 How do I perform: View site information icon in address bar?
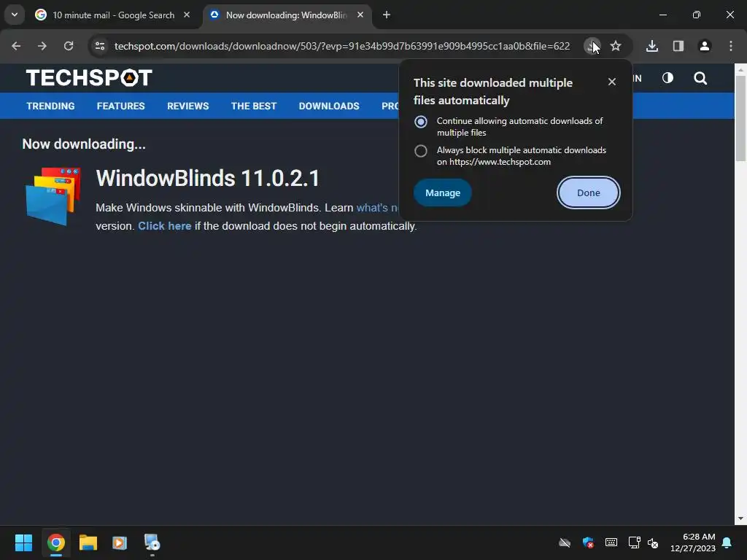pos(99,46)
